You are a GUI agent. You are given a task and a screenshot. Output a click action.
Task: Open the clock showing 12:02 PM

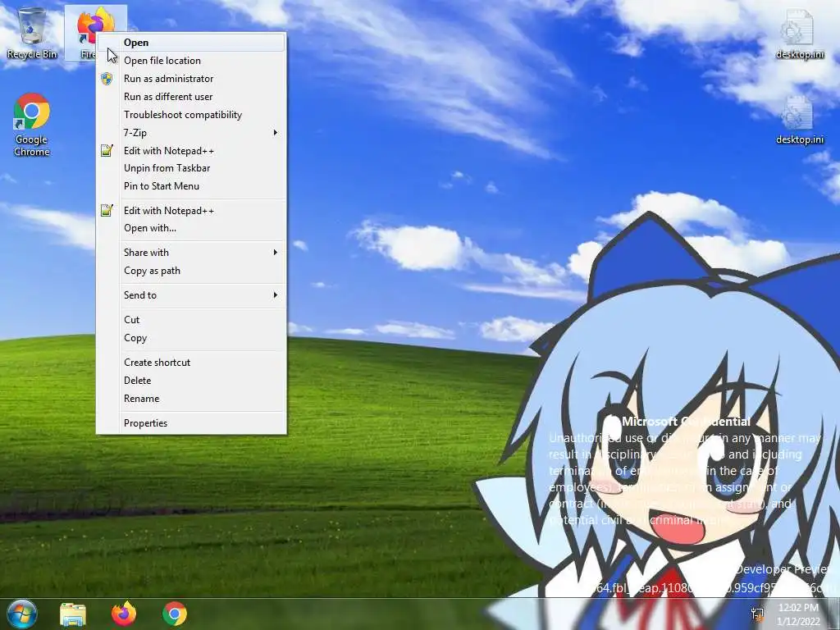[798, 614]
